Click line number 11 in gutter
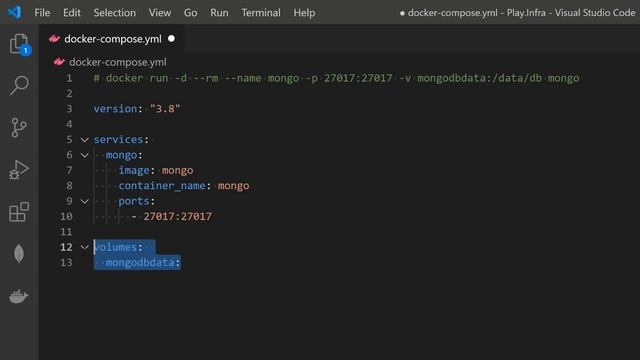 (66, 232)
